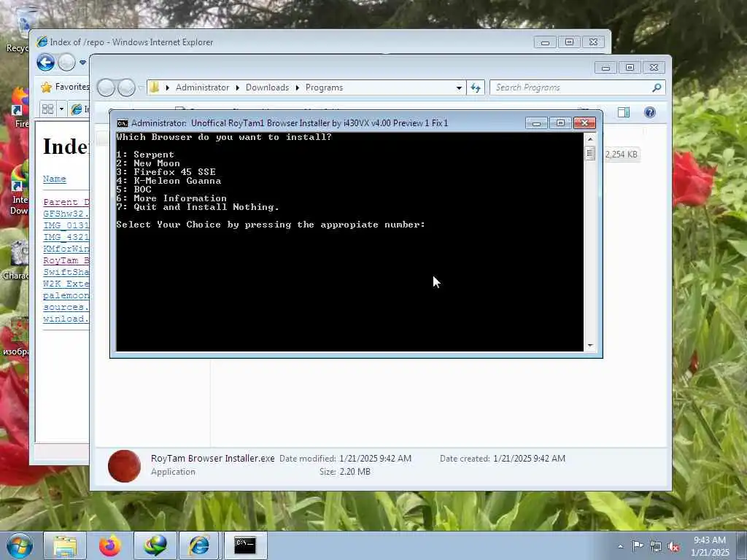This screenshot has width=747, height=560.
Task: Click the RoyTam Browser Installer.exe filename
Action: coord(212,459)
